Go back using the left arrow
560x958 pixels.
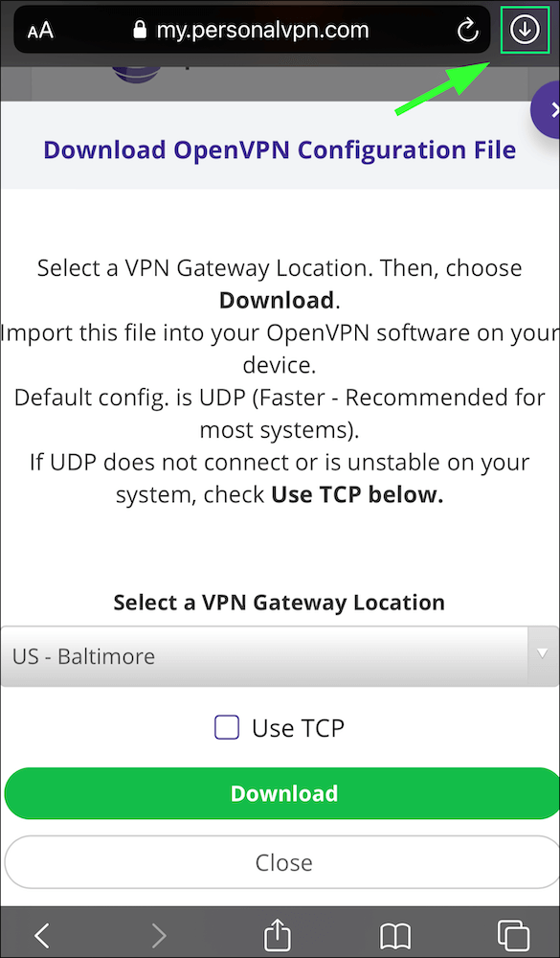41,934
